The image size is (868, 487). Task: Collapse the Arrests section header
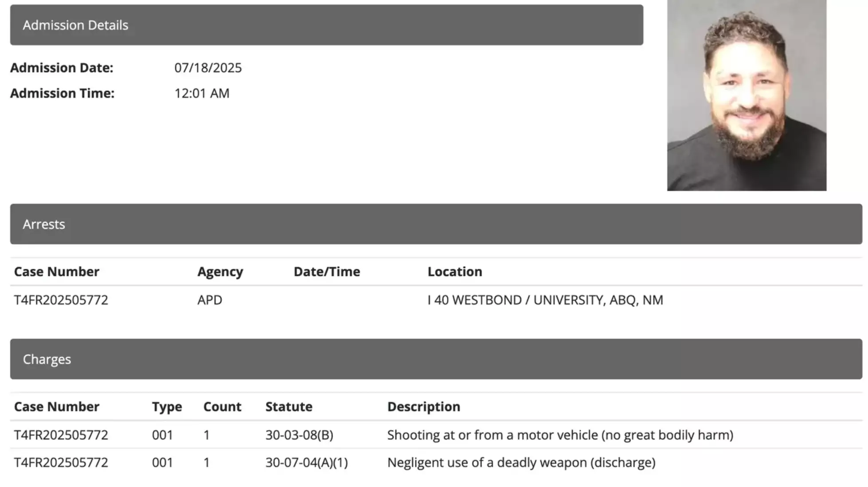[x=436, y=224]
